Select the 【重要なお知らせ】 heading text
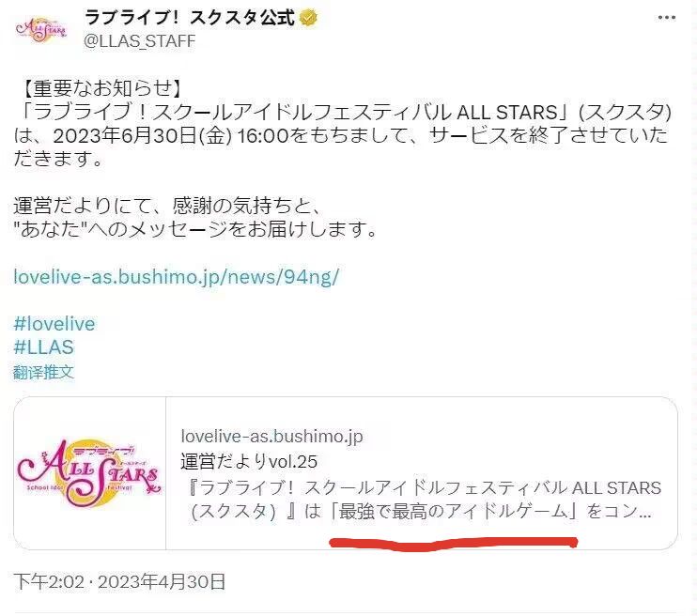The width and height of the screenshot is (697, 616). [102, 88]
